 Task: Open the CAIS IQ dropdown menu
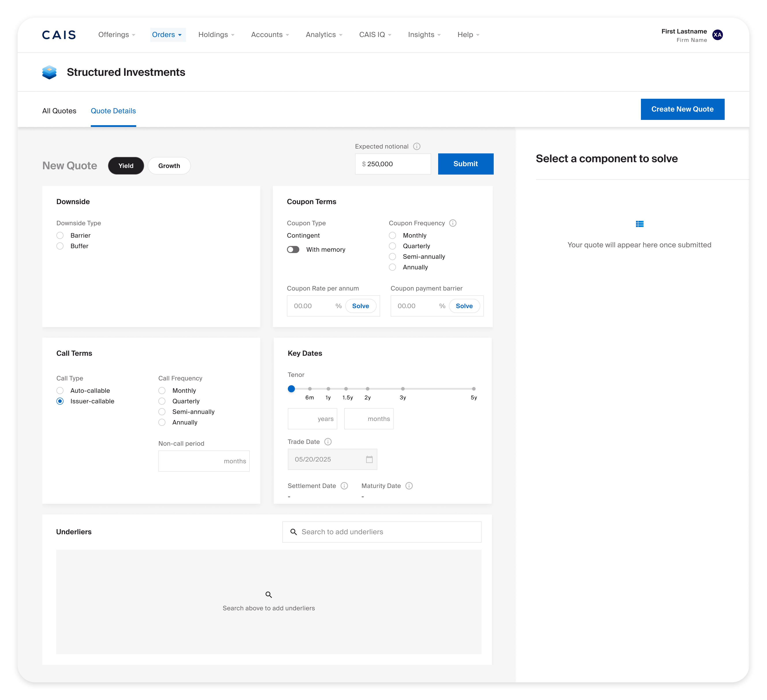[375, 35]
